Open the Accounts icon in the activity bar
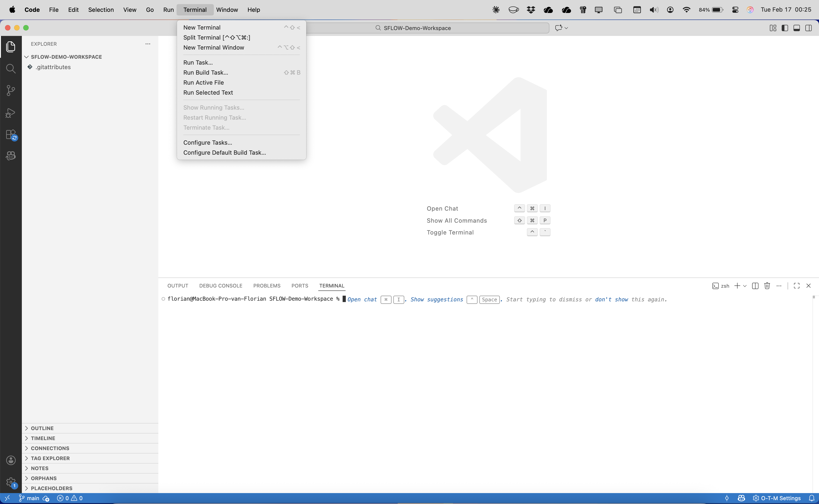This screenshot has width=819, height=504. tap(11, 460)
